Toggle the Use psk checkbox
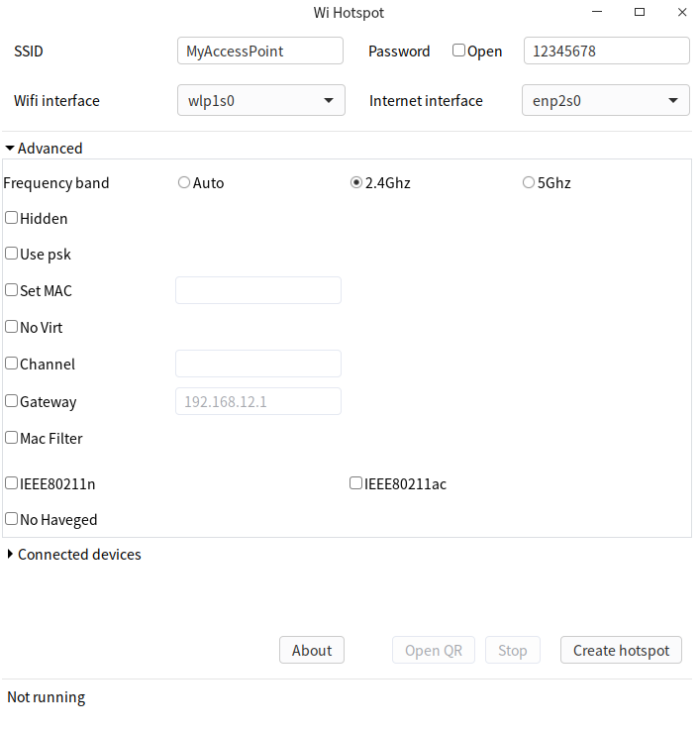This screenshot has height=732, width=700. point(12,254)
